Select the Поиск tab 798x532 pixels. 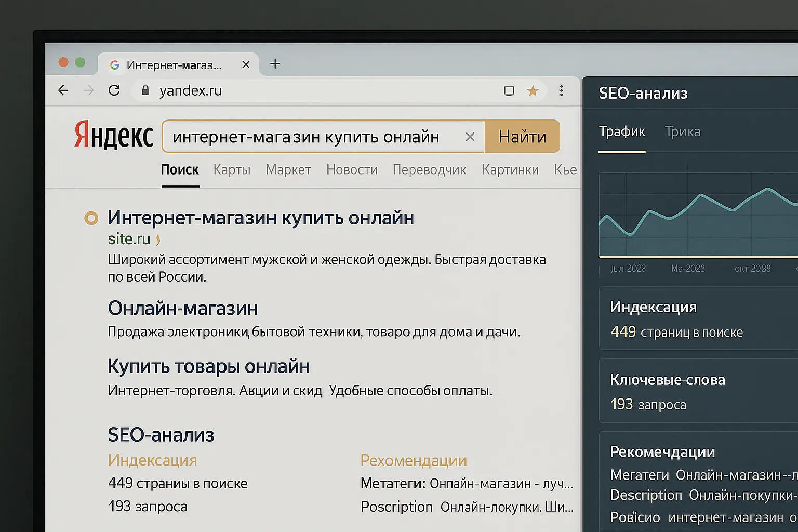coord(180,170)
